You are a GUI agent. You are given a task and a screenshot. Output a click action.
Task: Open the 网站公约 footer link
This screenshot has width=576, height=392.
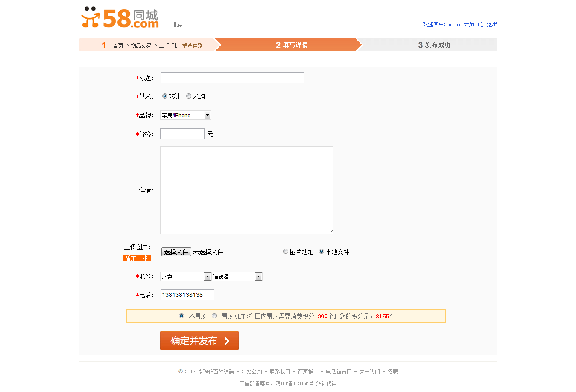(x=251, y=372)
